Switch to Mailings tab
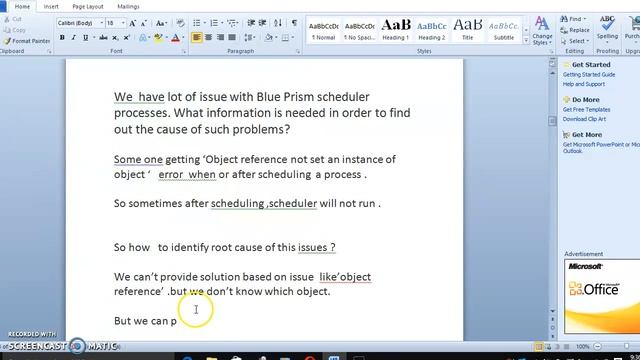The image size is (640, 360). coord(128,7)
